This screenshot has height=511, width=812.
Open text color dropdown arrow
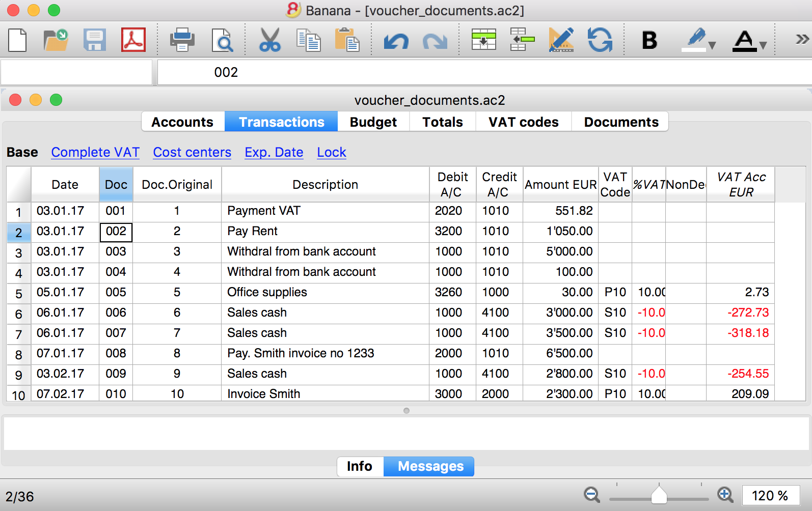[x=763, y=45]
